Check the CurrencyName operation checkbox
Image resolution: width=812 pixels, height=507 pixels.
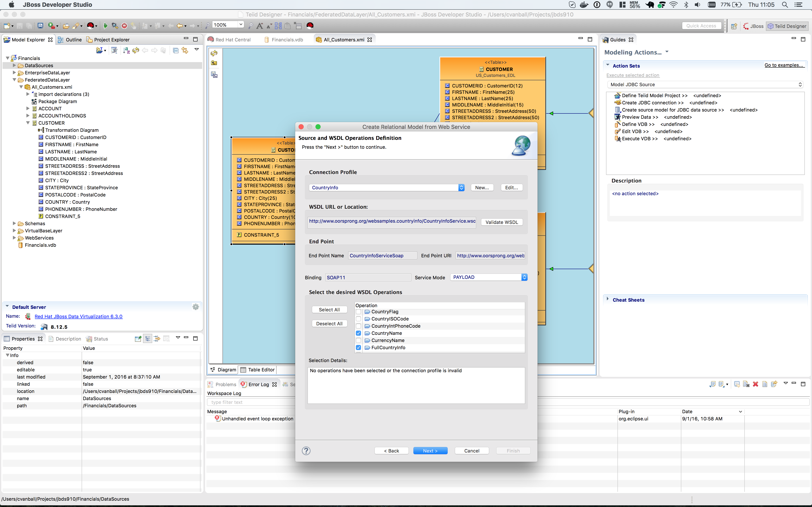coord(358,340)
